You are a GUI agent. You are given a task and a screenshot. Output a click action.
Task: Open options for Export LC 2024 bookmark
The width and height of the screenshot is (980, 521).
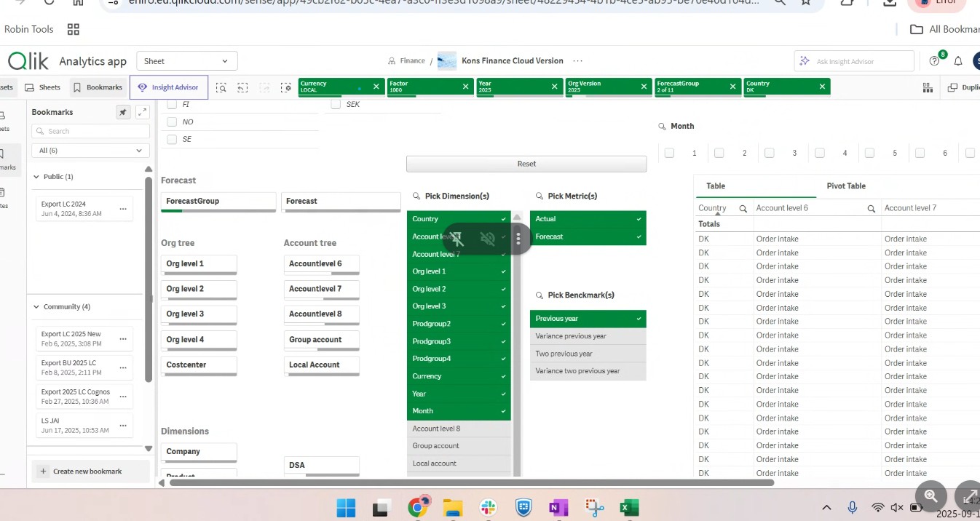[x=122, y=209]
